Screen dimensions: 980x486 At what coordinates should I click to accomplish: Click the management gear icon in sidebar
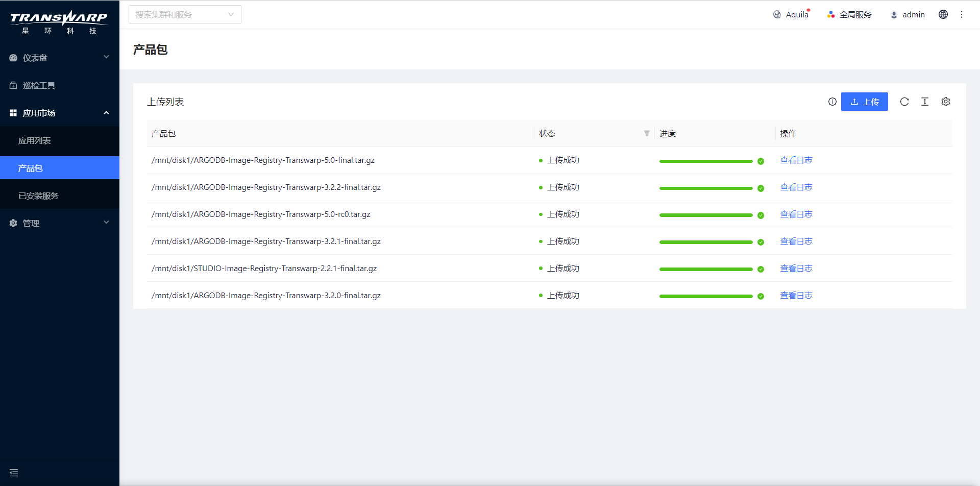pos(13,223)
